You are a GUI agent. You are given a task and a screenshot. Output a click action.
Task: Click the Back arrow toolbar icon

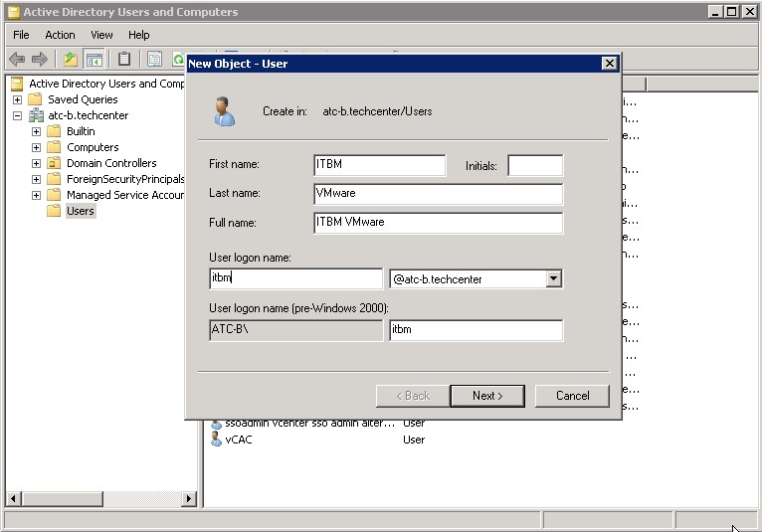[x=17, y=60]
